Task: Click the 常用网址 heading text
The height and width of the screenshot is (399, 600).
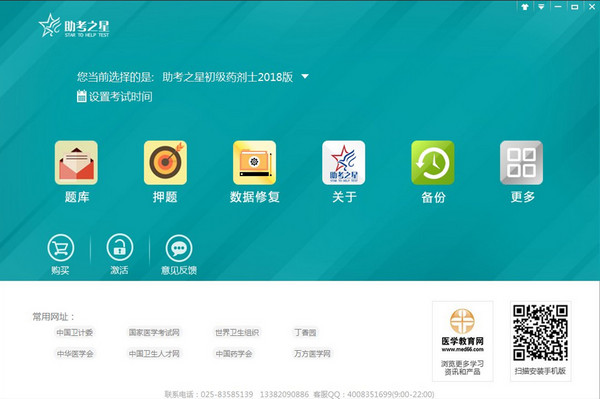Action: (x=53, y=316)
